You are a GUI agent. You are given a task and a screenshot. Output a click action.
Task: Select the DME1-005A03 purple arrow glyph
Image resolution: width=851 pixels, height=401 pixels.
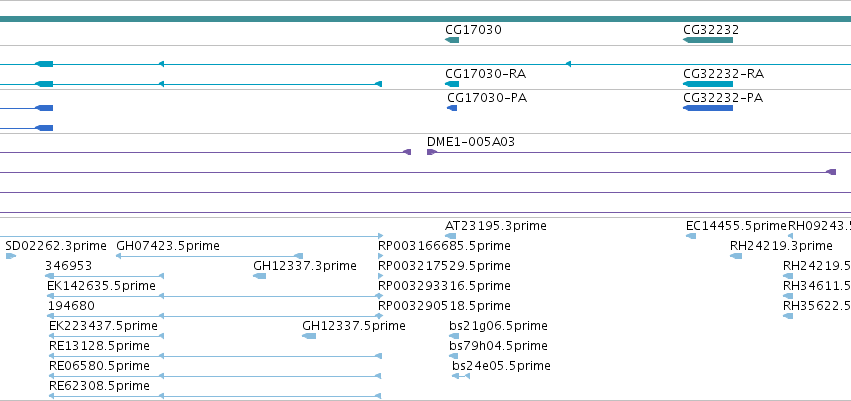click(x=431, y=152)
